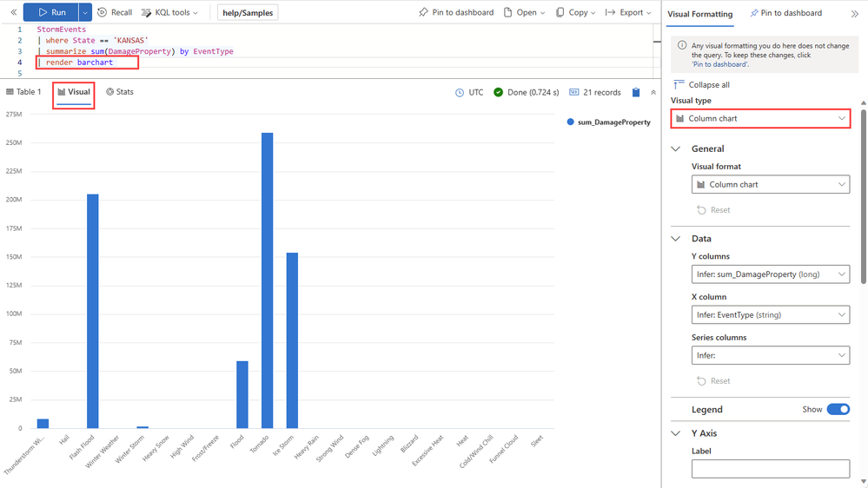868x488 pixels.
Task: Open the Visual type dropdown
Action: 760,118
